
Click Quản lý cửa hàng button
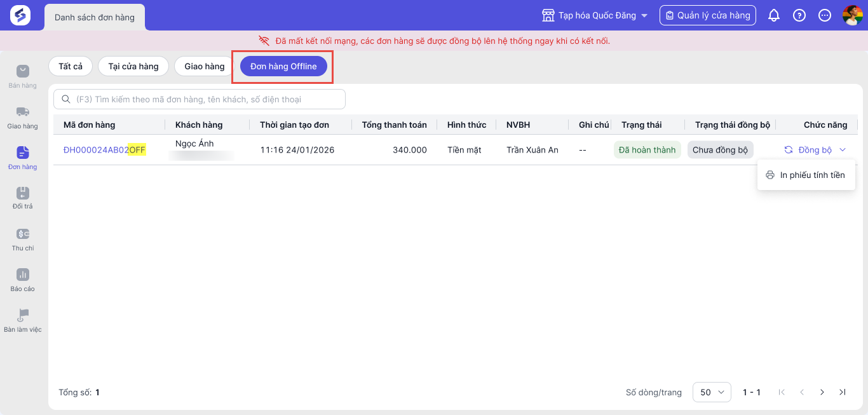pyautogui.click(x=708, y=15)
